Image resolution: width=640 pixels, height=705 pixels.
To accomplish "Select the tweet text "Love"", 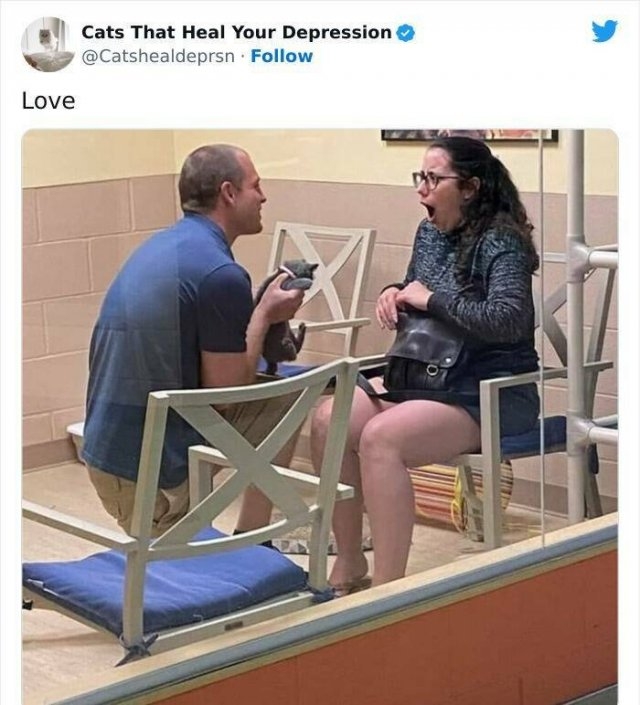I will [49, 101].
